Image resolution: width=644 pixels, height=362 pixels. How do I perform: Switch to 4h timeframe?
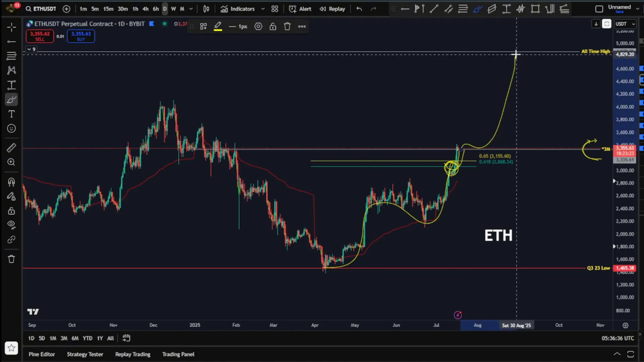click(145, 9)
